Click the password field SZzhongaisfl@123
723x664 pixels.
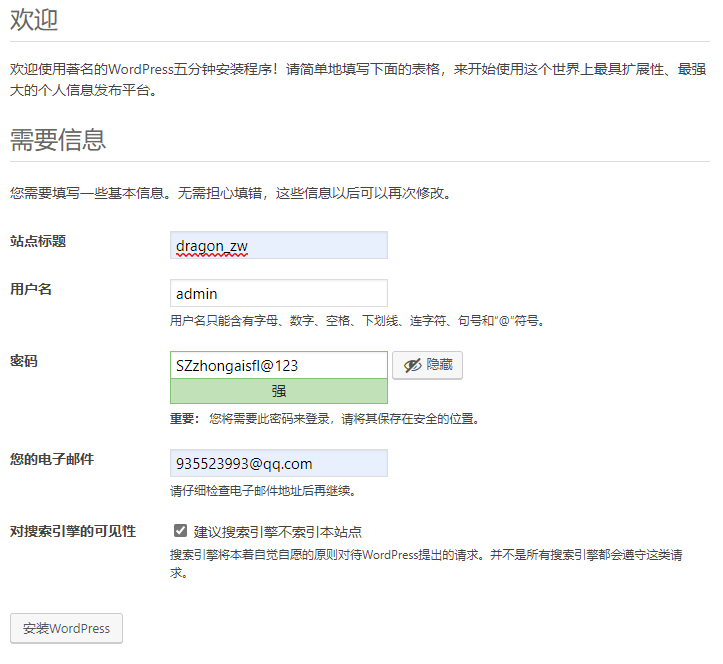[x=279, y=365]
